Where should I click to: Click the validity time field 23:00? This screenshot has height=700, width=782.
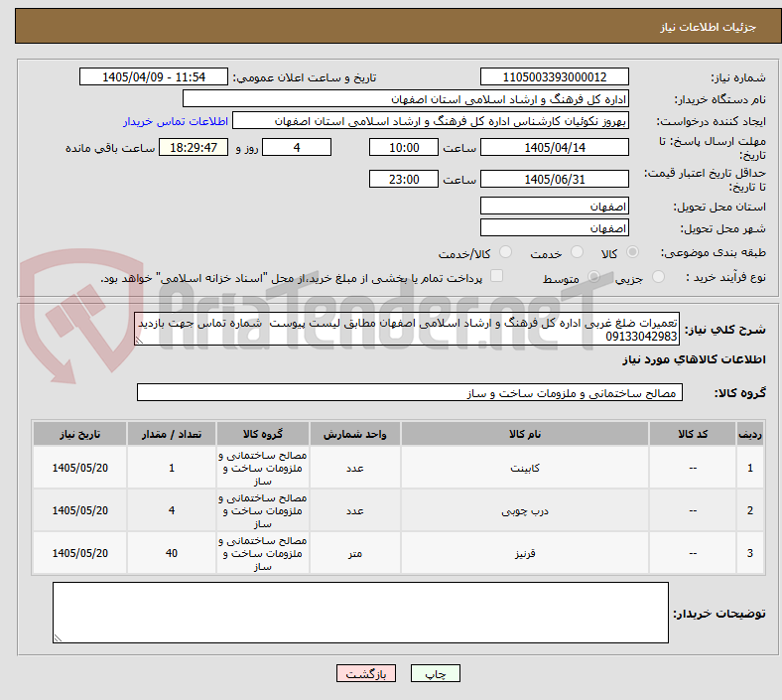(404, 179)
